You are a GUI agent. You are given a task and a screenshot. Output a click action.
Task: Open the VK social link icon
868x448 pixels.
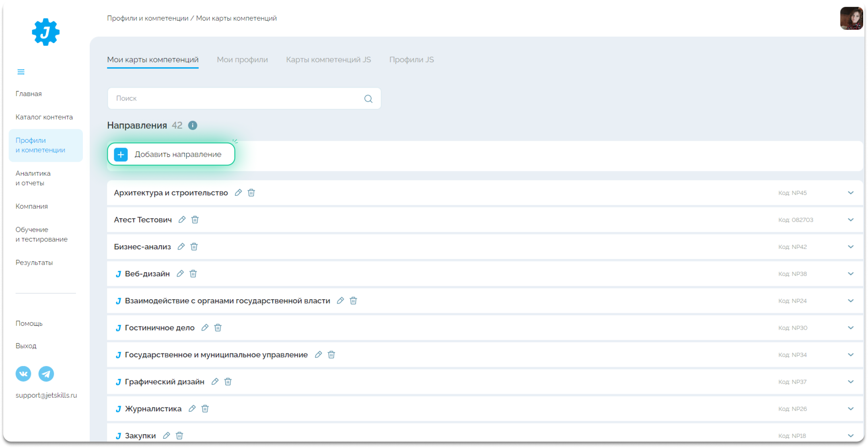coord(23,374)
